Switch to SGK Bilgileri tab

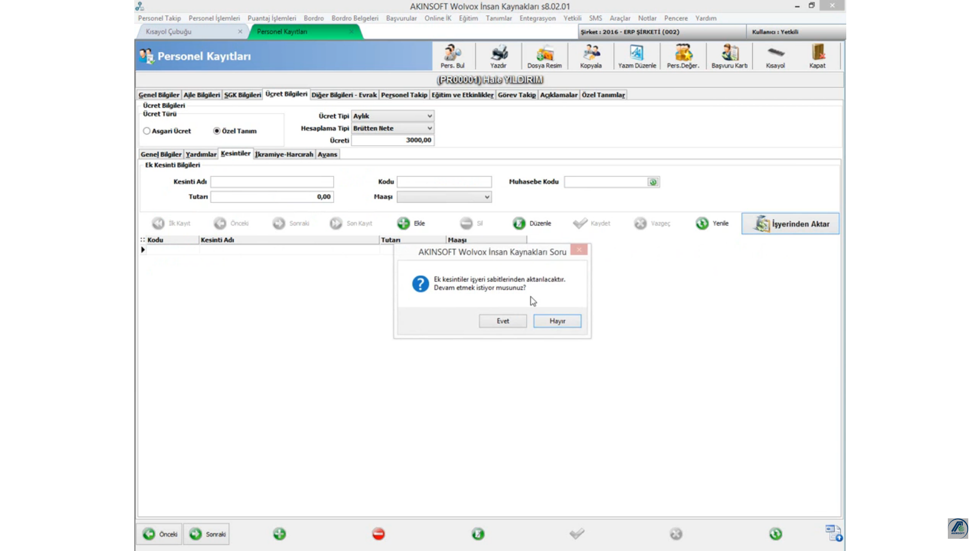242,95
